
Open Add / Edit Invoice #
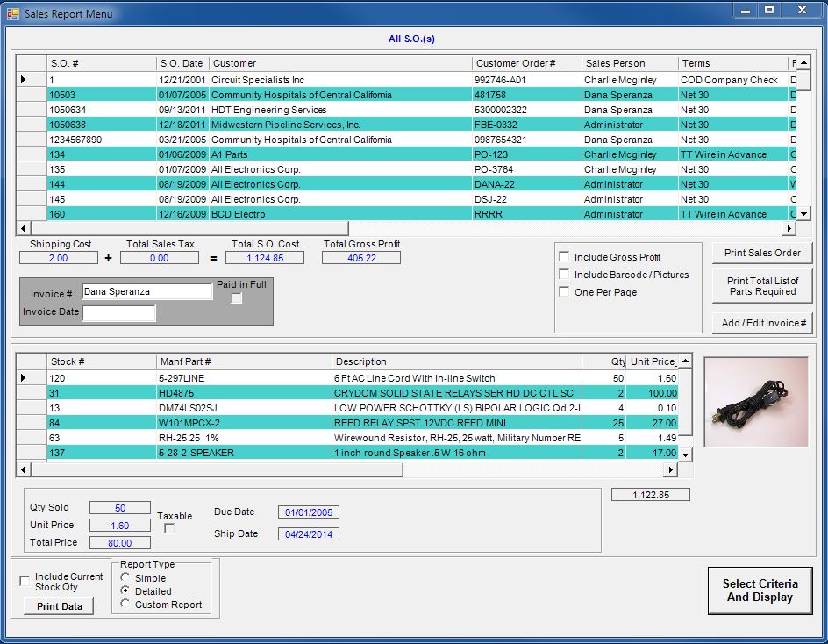coord(762,324)
